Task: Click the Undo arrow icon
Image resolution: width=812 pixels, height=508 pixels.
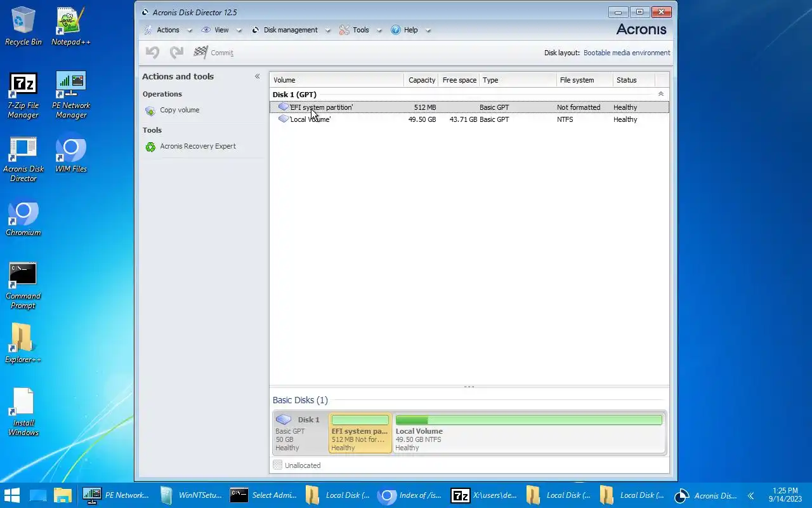Action: [x=152, y=53]
